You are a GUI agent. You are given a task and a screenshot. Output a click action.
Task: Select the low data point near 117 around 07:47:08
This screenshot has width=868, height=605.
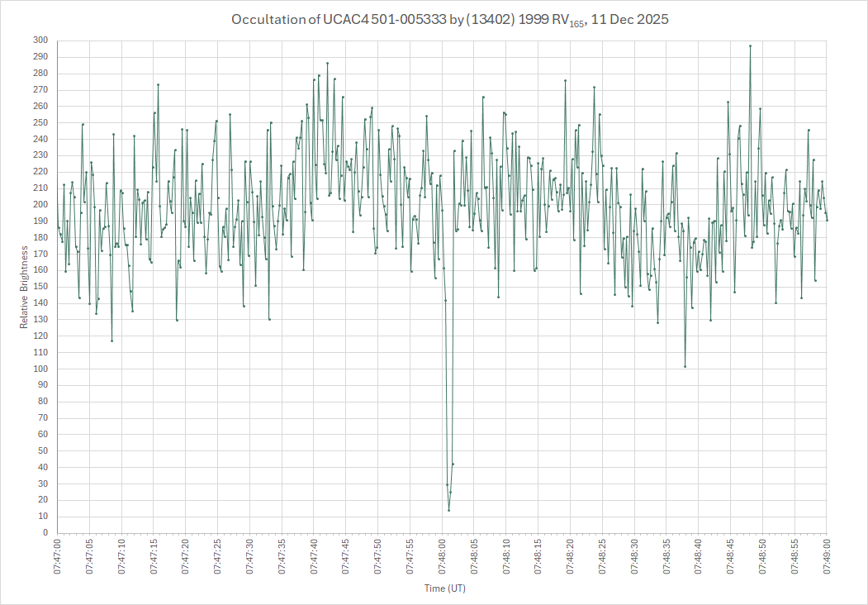click(111, 341)
